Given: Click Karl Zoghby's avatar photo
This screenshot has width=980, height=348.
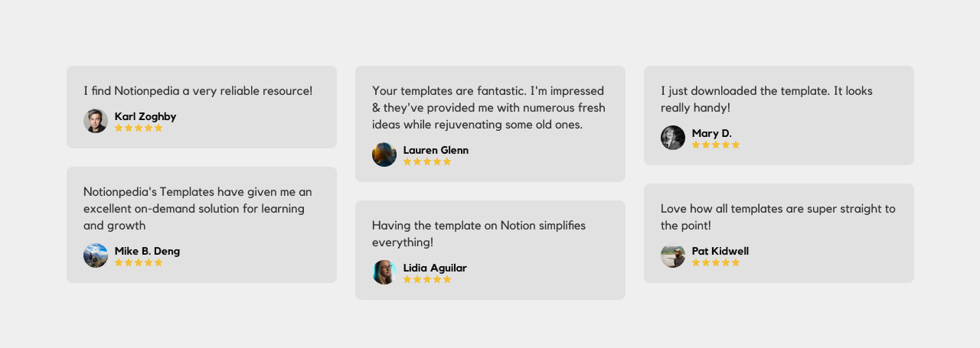Looking at the screenshot, I should (x=96, y=121).
